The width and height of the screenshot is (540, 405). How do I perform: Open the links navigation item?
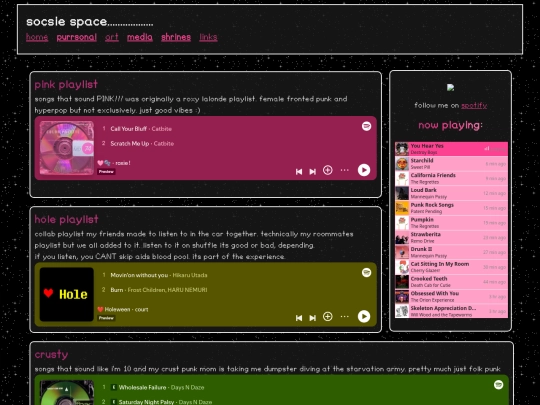208,37
